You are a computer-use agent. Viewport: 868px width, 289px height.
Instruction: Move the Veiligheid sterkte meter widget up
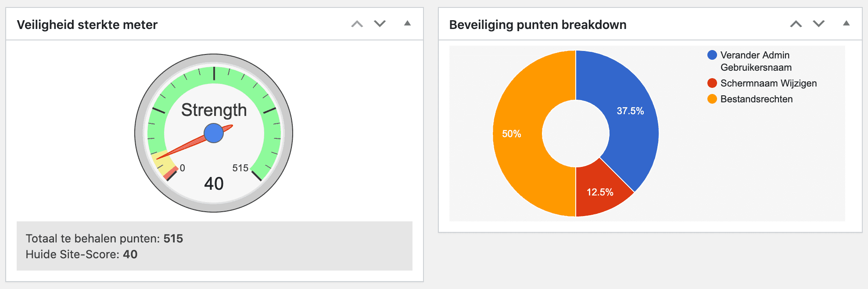pos(357,24)
